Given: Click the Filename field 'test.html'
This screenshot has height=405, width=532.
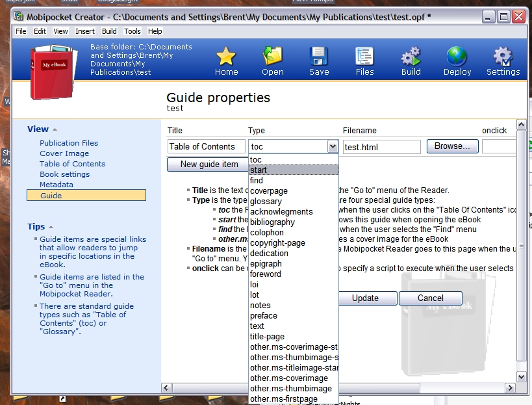Looking at the screenshot, I should (x=382, y=147).
